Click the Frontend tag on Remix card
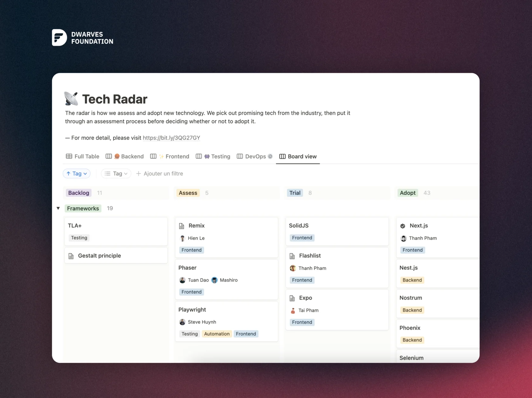 (x=191, y=250)
